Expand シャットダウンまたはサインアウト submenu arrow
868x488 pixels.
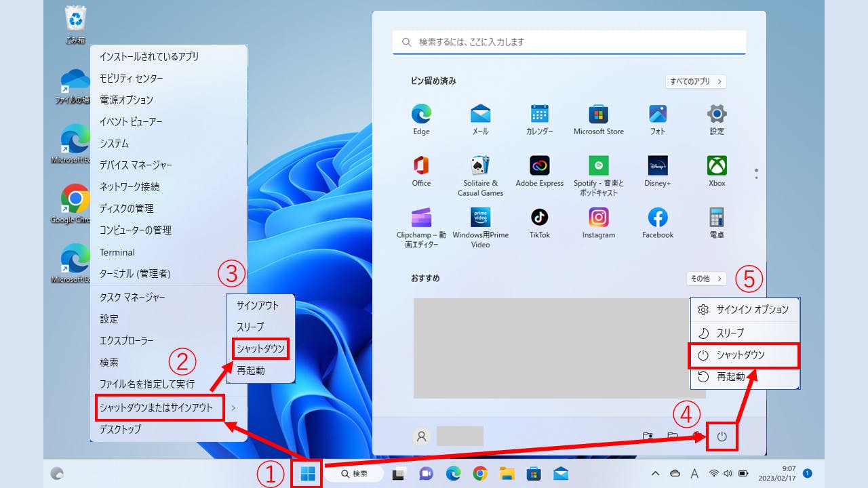pos(233,407)
